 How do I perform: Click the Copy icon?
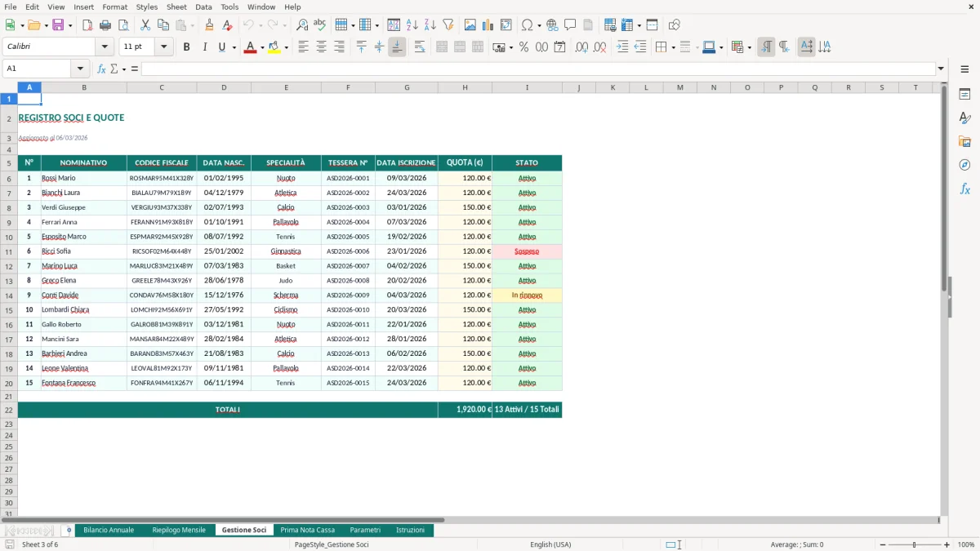point(162,25)
